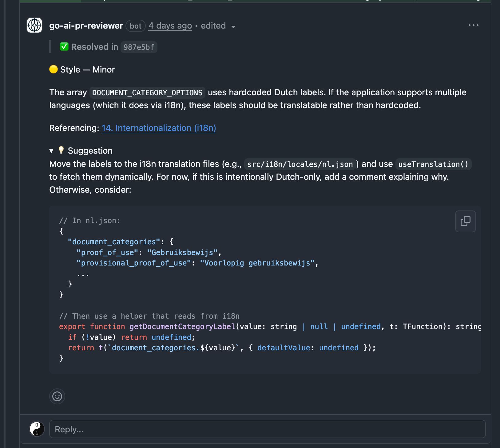Screen dimensions: 500x448
Task: Click the DOCUMENT_CATEGORY_OPTIONS inline code label
Action: coord(147,92)
